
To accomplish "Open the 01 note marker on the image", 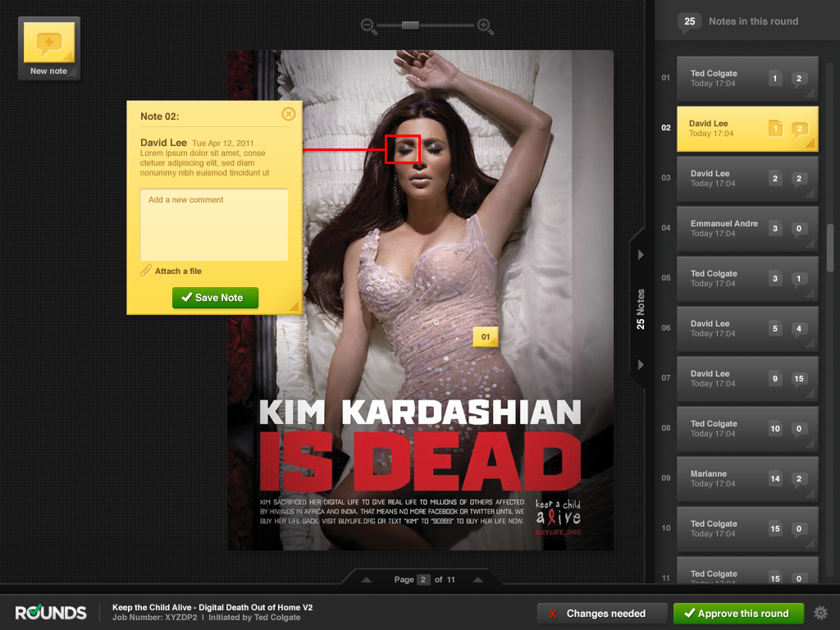I will pyautogui.click(x=486, y=337).
